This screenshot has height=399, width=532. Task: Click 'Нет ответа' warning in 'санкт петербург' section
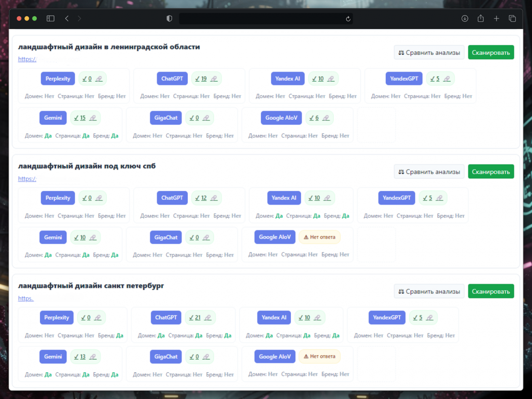click(320, 356)
